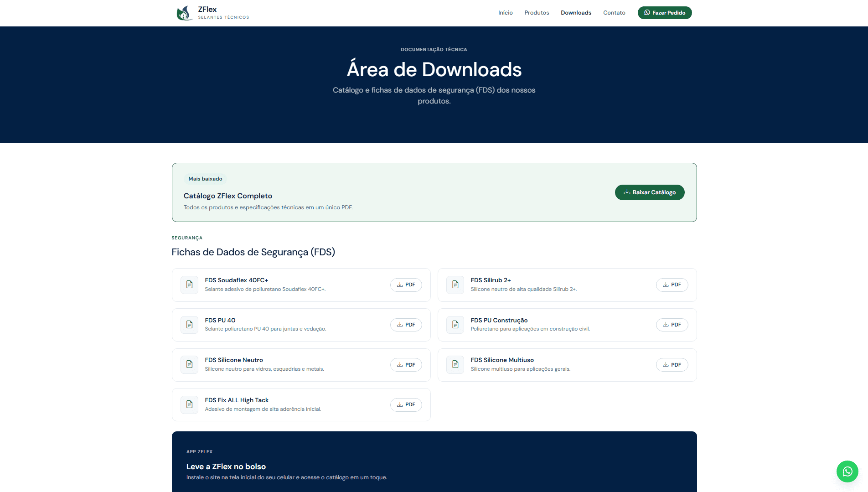This screenshot has height=492, width=868.
Task: Click the 'FDS Silicone Multiuso' title
Action: coord(502,360)
